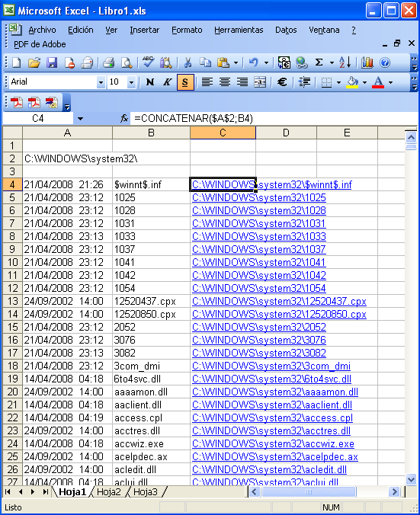Align text left icon
420x515 pixels.
[x=207, y=82]
